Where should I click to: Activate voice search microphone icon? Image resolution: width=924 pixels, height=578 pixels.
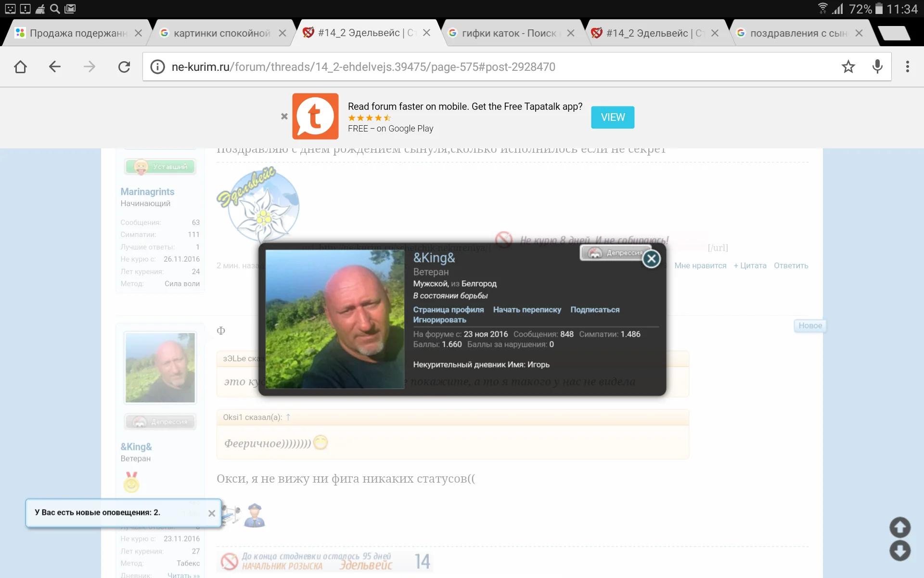click(877, 66)
